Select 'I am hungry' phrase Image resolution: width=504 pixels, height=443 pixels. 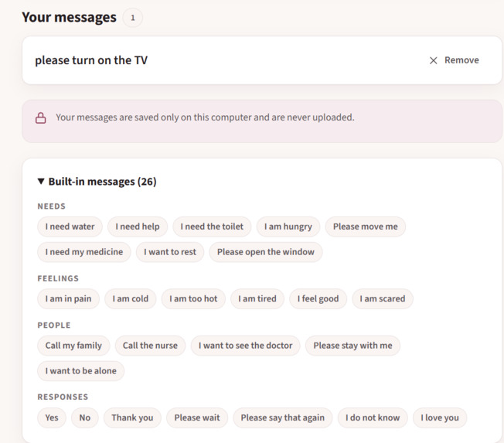point(288,227)
